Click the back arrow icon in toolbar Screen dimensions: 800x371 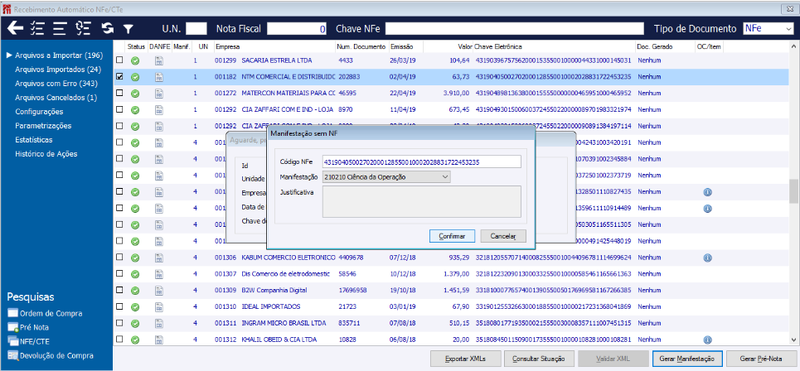pos(15,29)
